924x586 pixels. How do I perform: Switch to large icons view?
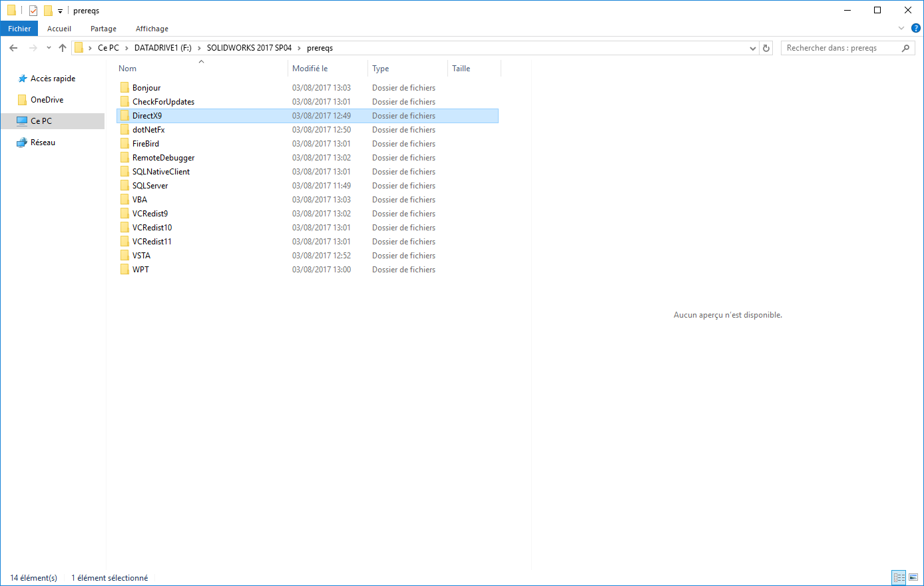coord(913,577)
